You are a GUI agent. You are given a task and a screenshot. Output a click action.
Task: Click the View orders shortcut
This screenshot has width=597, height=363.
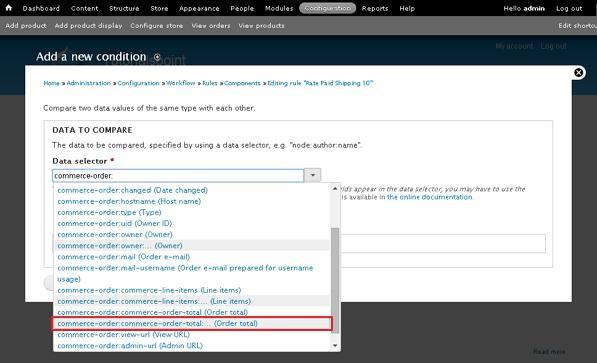point(211,26)
